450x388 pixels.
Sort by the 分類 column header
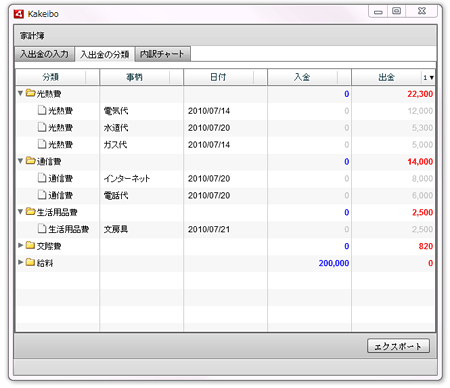(x=51, y=77)
